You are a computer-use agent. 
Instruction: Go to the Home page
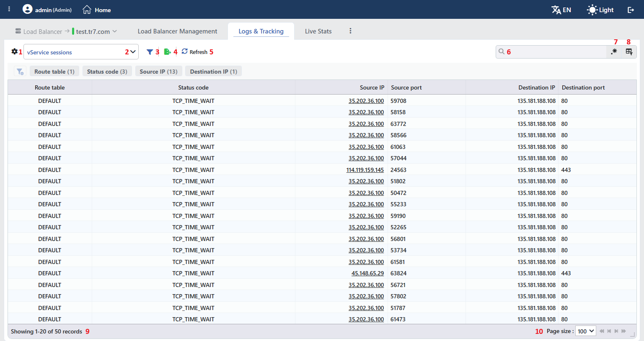click(x=97, y=10)
